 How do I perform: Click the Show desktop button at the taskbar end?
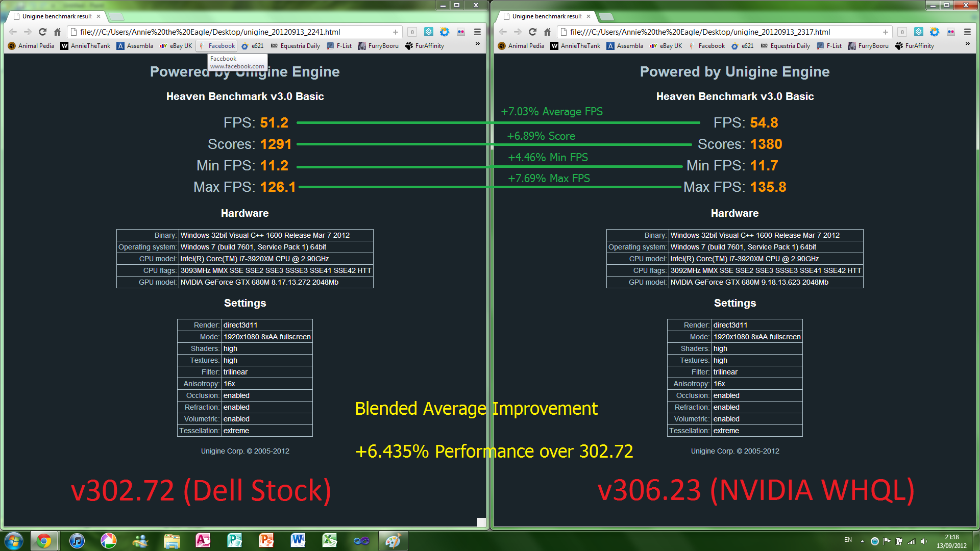976,541
